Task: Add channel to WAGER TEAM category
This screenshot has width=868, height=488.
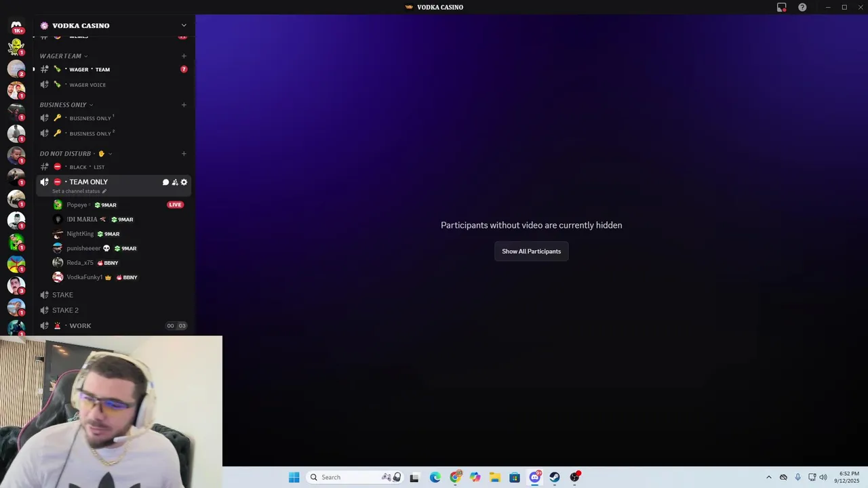Action: pos(184,56)
